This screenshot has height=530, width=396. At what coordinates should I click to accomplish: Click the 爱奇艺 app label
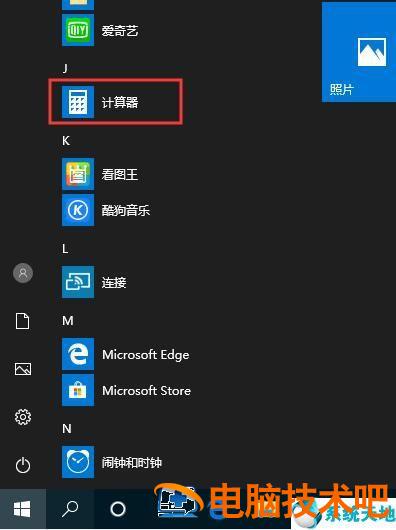120,31
